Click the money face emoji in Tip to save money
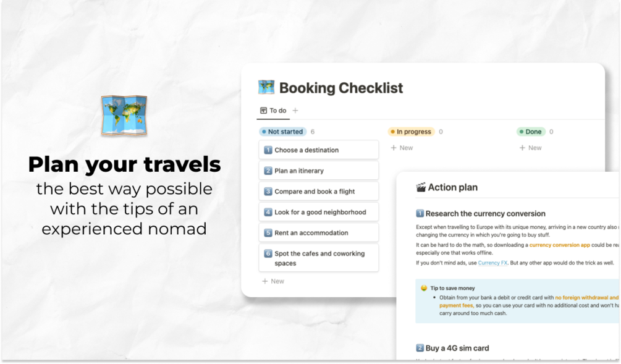The width and height of the screenshot is (621, 364). pos(424,288)
